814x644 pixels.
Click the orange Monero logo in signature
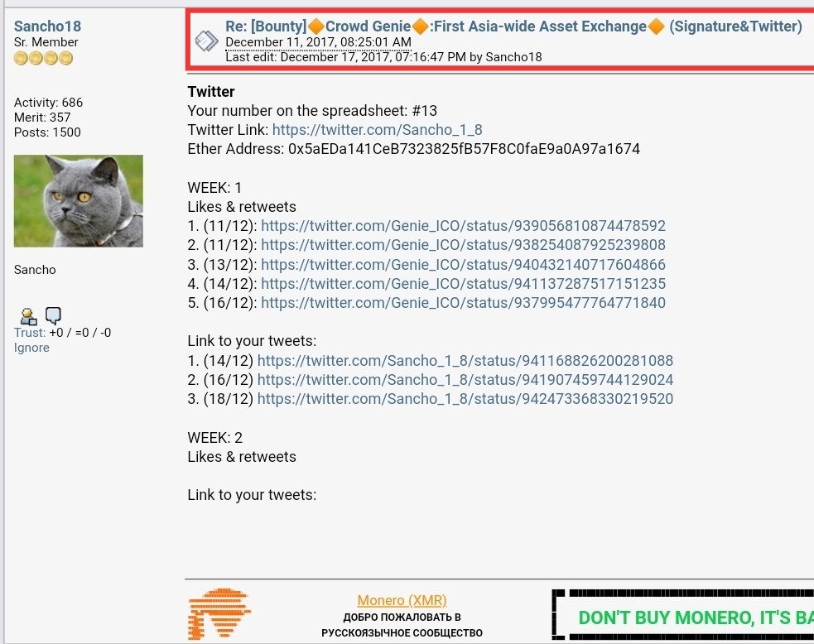pyautogui.click(x=220, y=614)
